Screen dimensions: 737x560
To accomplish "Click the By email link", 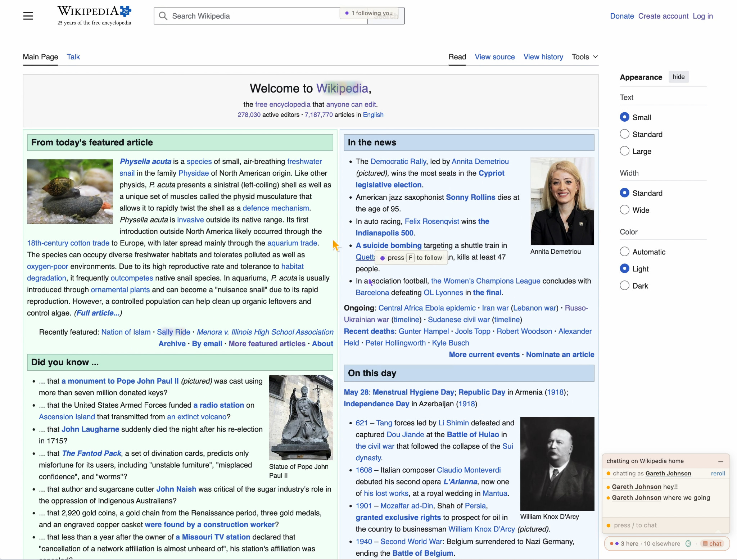I will pyautogui.click(x=207, y=343).
